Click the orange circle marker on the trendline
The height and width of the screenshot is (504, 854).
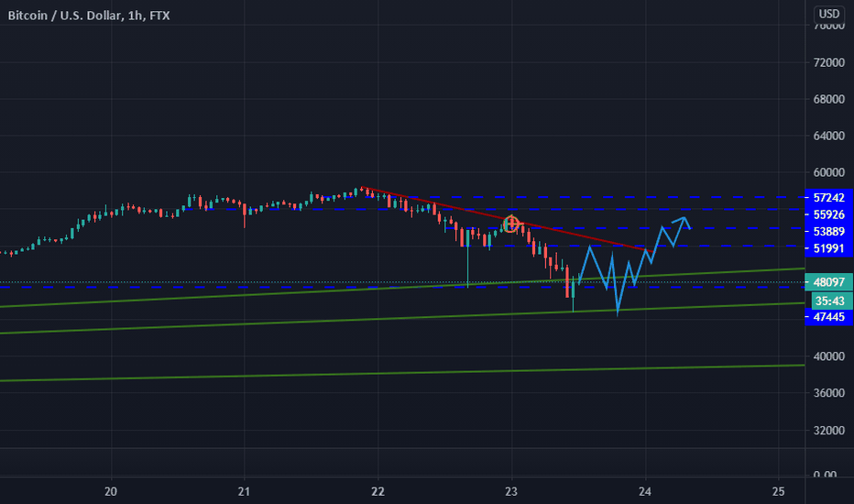click(x=511, y=224)
